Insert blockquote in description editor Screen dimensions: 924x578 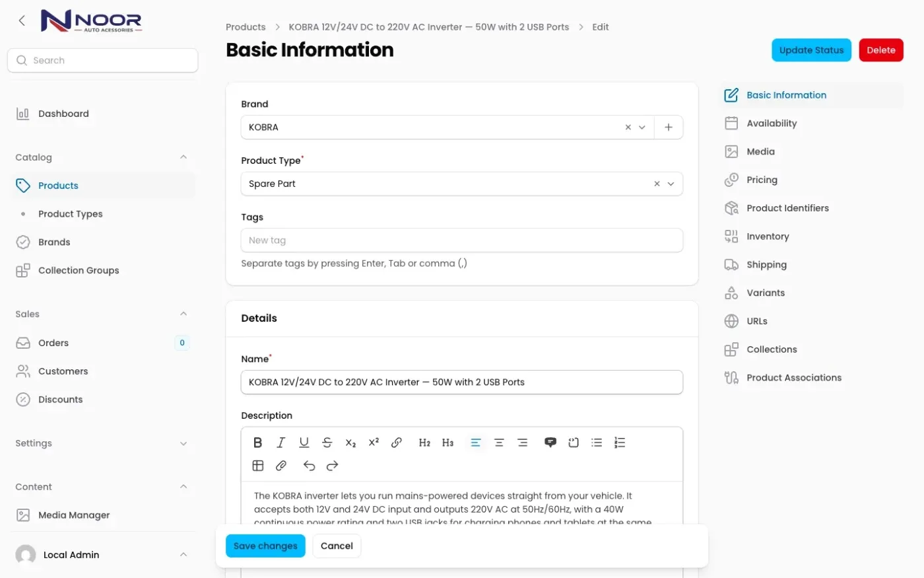point(550,443)
